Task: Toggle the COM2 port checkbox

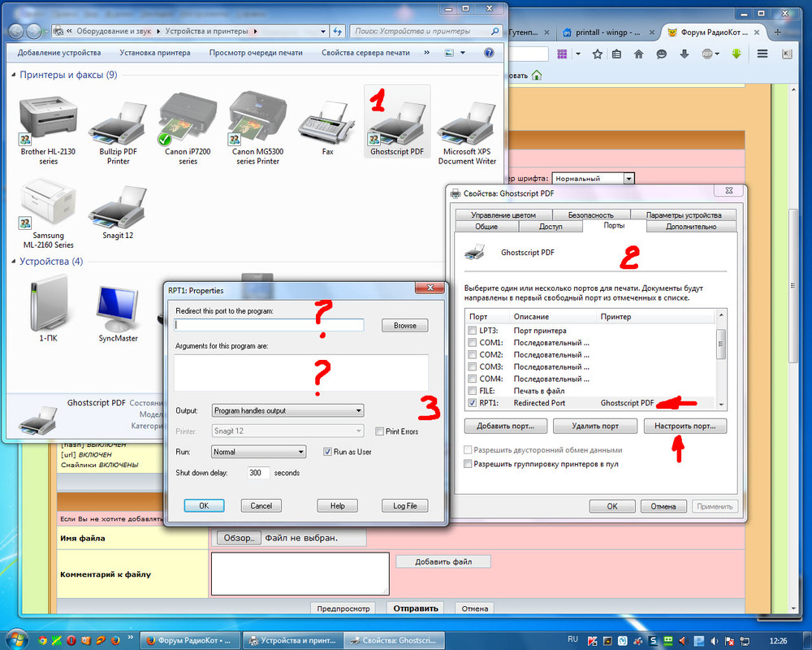Action: pyautogui.click(x=472, y=354)
